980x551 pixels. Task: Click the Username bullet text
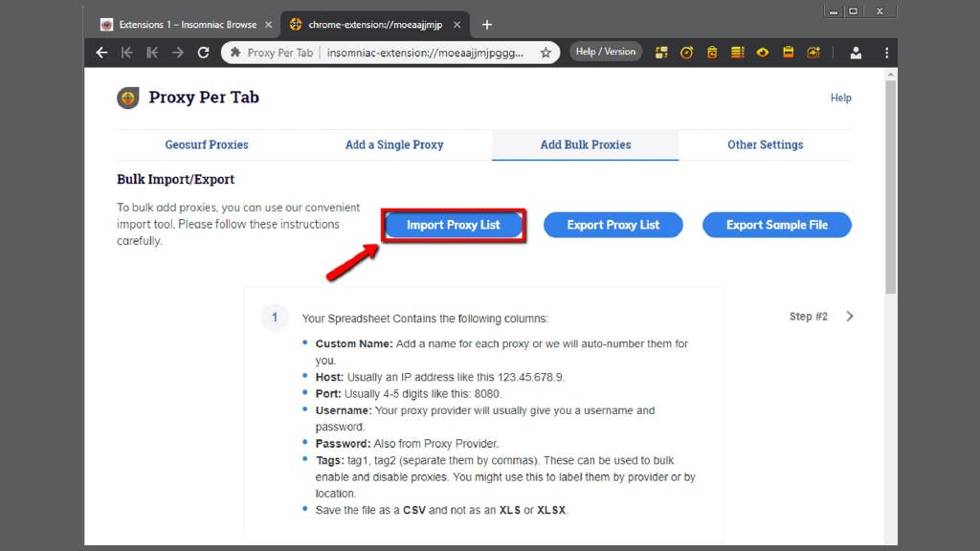(x=485, y=419)
